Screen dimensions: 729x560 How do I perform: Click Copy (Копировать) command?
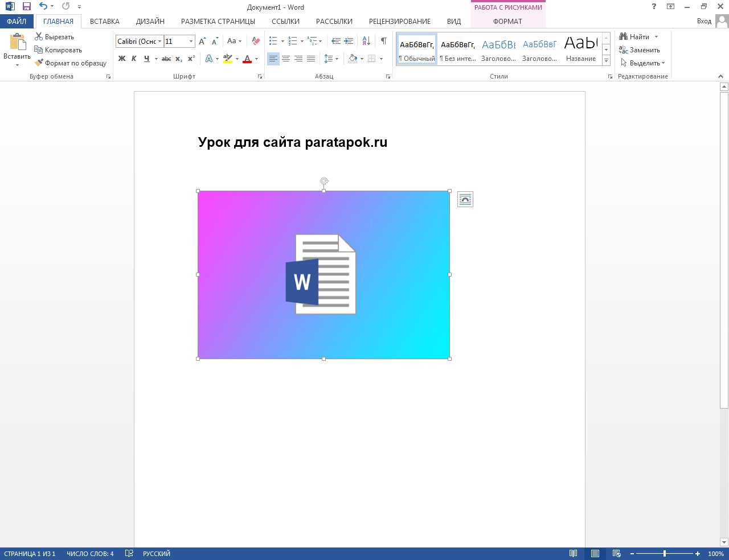click(58, 50)
